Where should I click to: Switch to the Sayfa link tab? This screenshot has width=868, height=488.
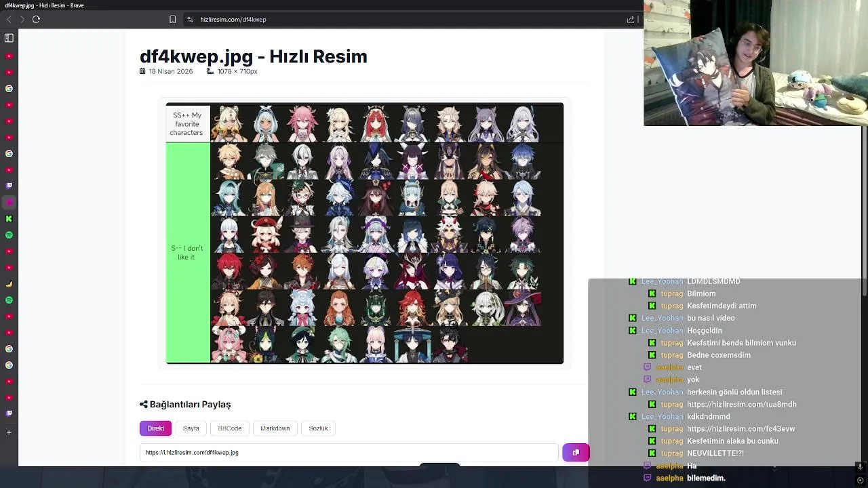(x=191, y=428)
